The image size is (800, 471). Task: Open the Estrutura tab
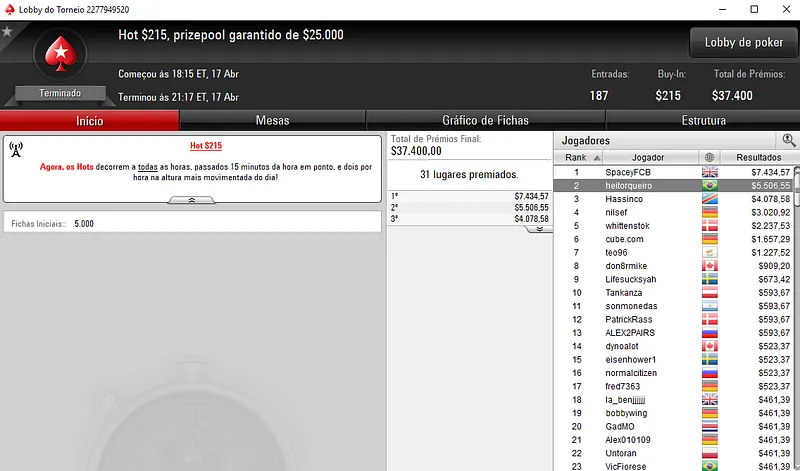[x=703, y=120]
